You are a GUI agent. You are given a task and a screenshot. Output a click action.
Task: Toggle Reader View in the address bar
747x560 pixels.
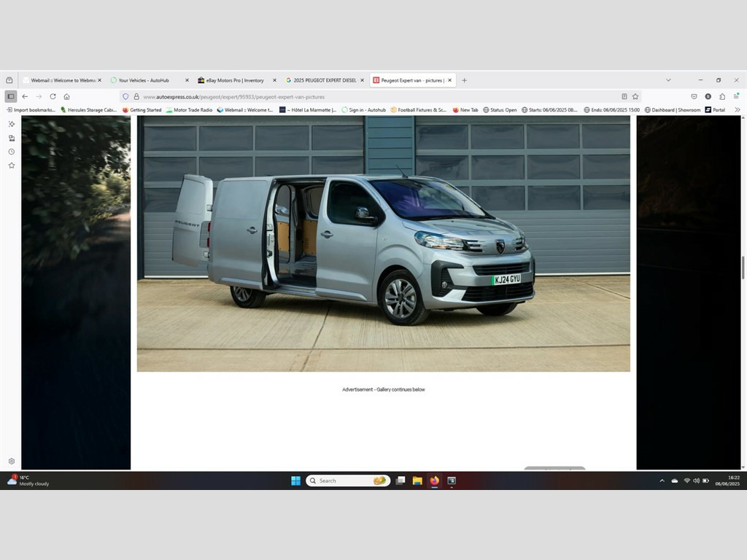pos(624,96)
